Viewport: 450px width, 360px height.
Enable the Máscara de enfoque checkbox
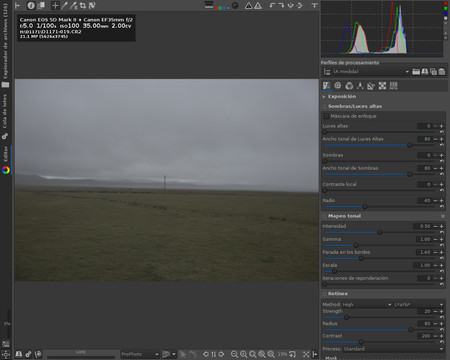[327, 116]
